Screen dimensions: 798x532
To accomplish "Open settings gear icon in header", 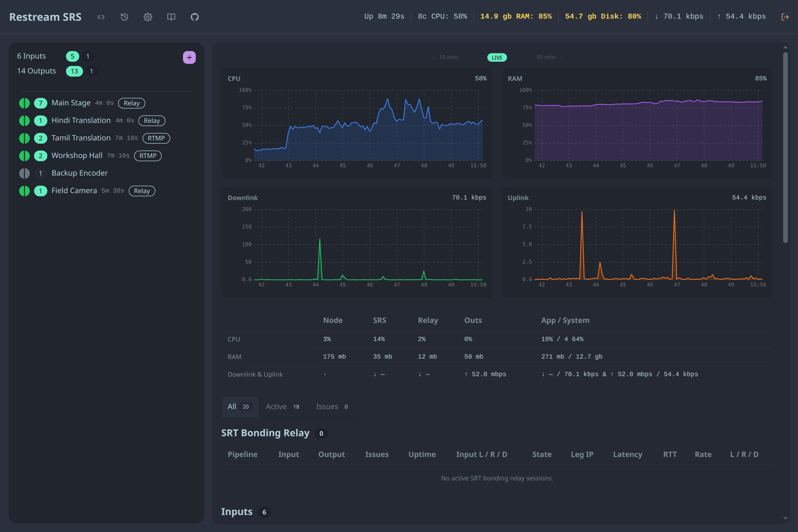I will 148,17.
